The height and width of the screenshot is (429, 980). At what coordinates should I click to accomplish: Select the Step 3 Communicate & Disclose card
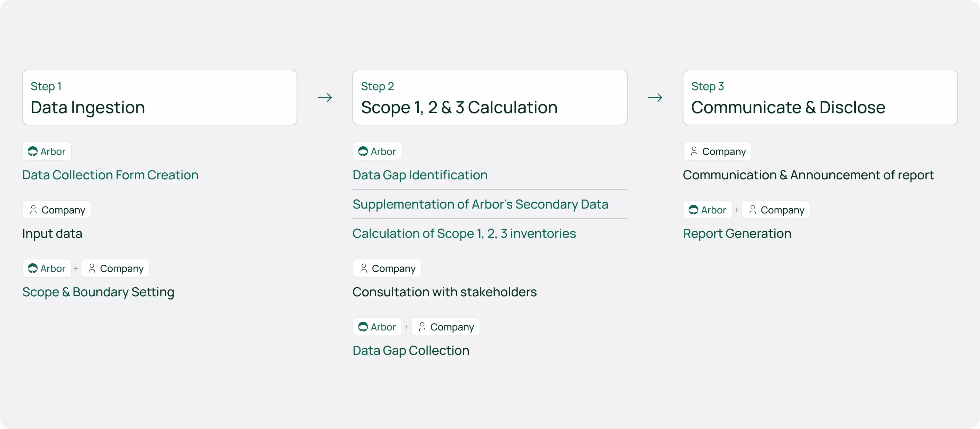tap(820, 97)
